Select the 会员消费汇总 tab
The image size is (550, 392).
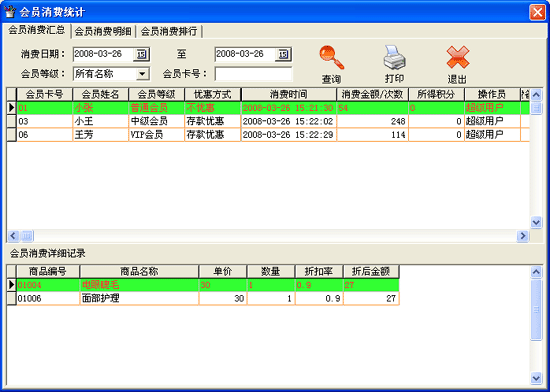(36, 30)
